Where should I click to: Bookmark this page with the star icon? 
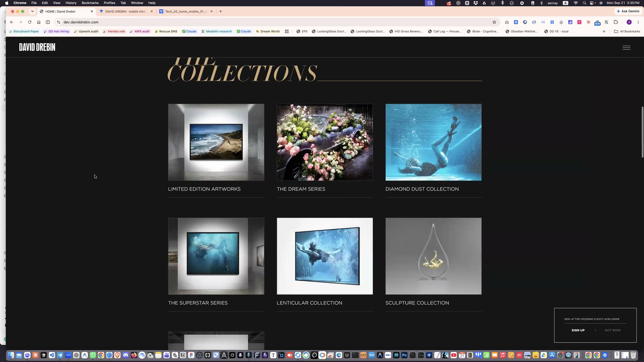coord(494,22)
